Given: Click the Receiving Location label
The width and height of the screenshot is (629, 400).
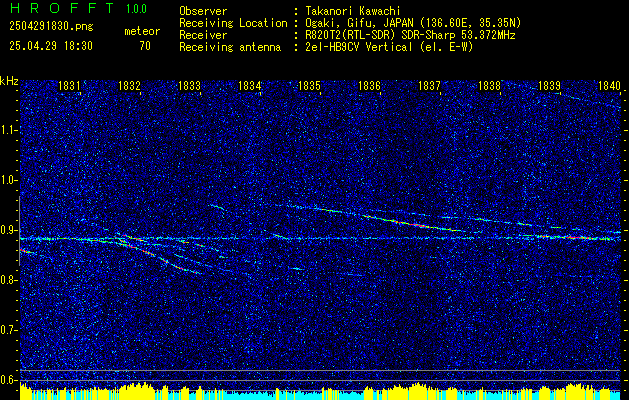Looking at the screenshot, I should [x=233, y=23].
